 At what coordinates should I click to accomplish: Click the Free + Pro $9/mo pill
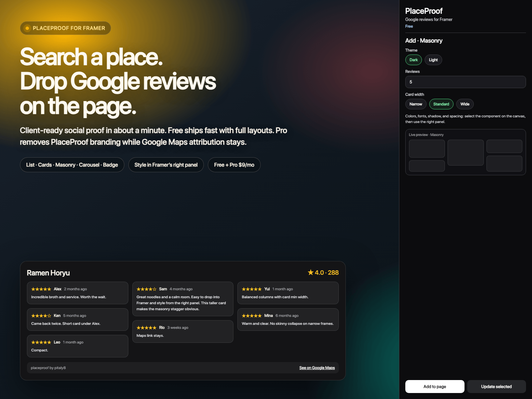234,165
